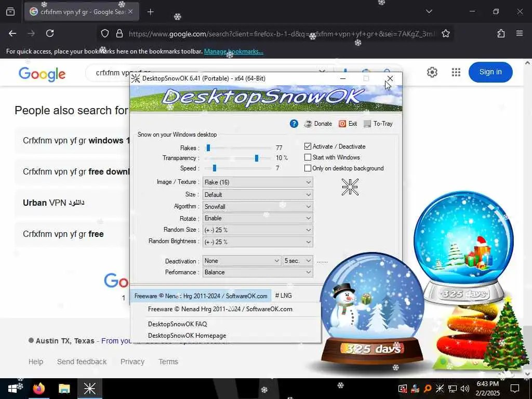The image size is (532, 399).
Task: Open a new tab with the plus button
Action: [150, 12]
